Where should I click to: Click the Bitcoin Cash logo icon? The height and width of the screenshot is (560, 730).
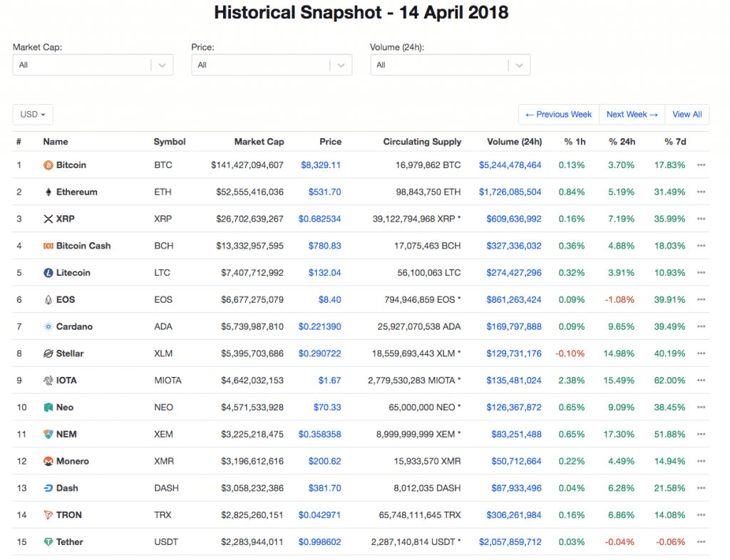pos(48,246)
